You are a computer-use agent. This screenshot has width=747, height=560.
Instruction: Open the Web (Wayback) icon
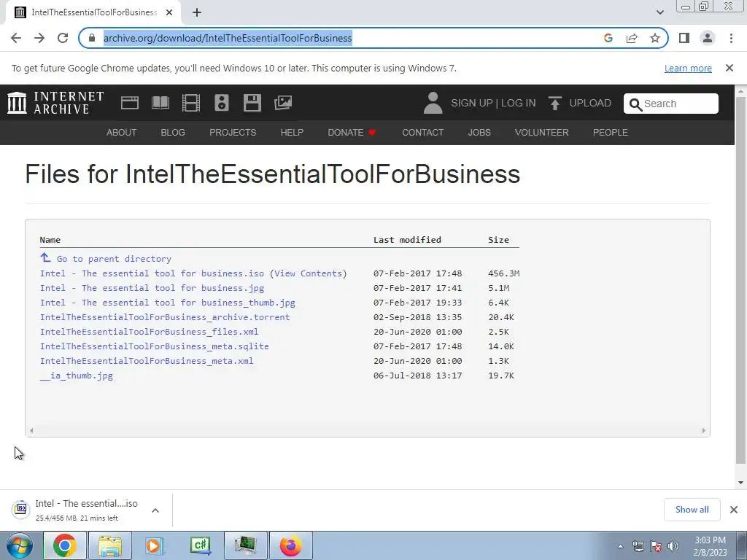[x=130, y=103]
